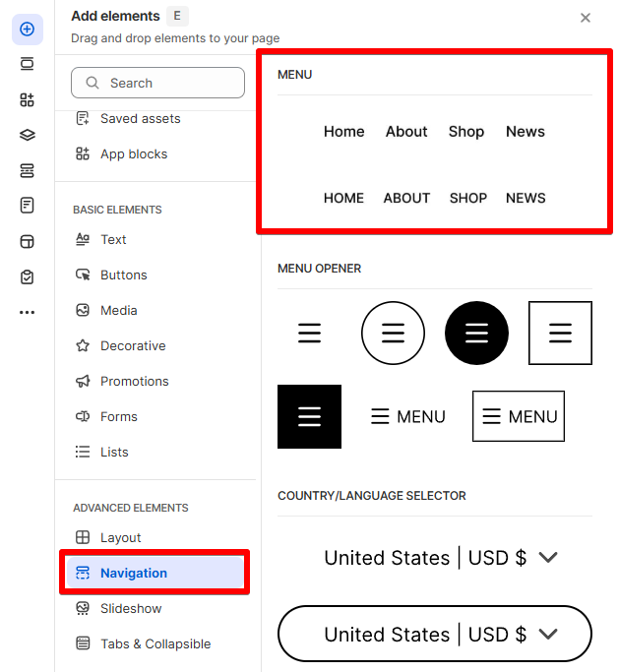Viewport: 618px width, 672px height.
Task: Click the COUNTRY/LANGUAGE SELECTOR heading
Action: (372, 496)
